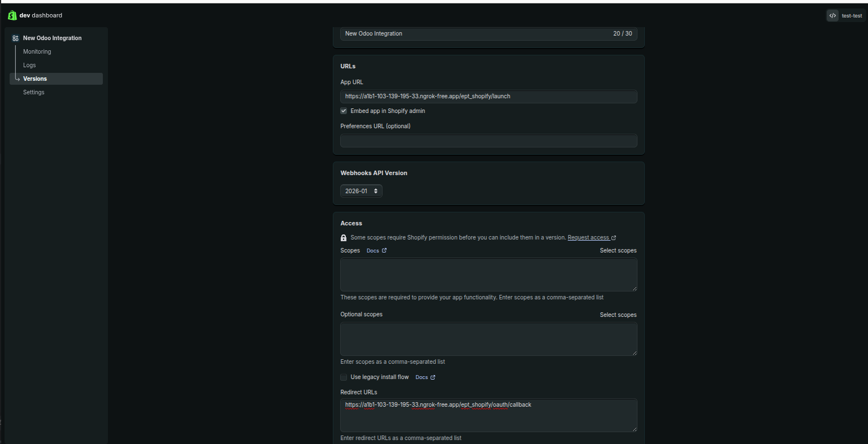
Task: Switch to the Monitoring section
Action: pos(37,51)
